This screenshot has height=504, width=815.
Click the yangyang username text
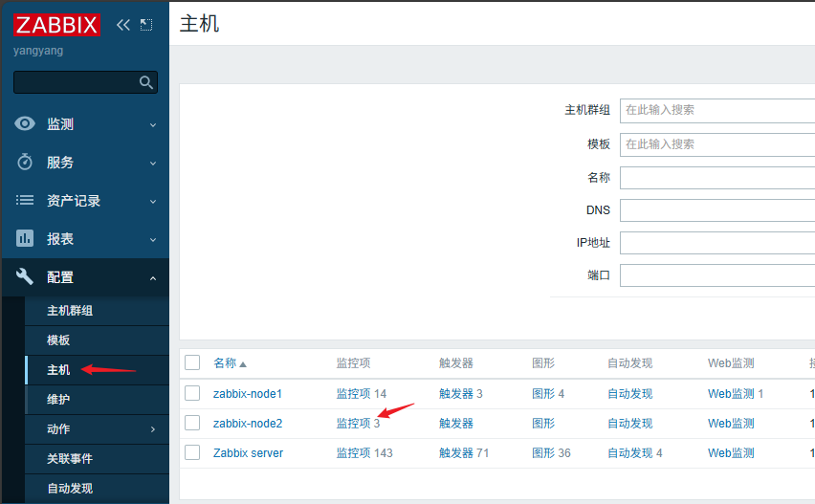[38, 51]
